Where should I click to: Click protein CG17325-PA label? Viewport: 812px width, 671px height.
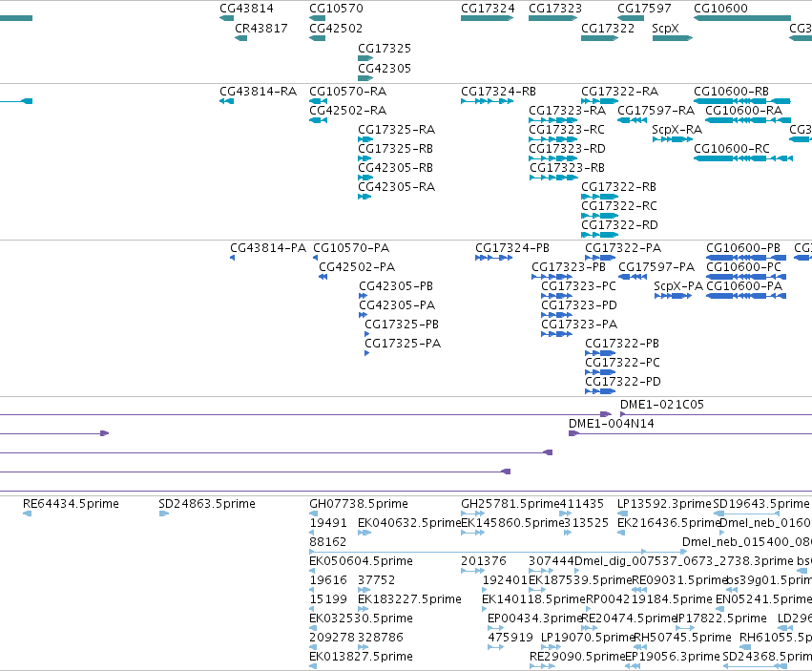click(403, 344)
